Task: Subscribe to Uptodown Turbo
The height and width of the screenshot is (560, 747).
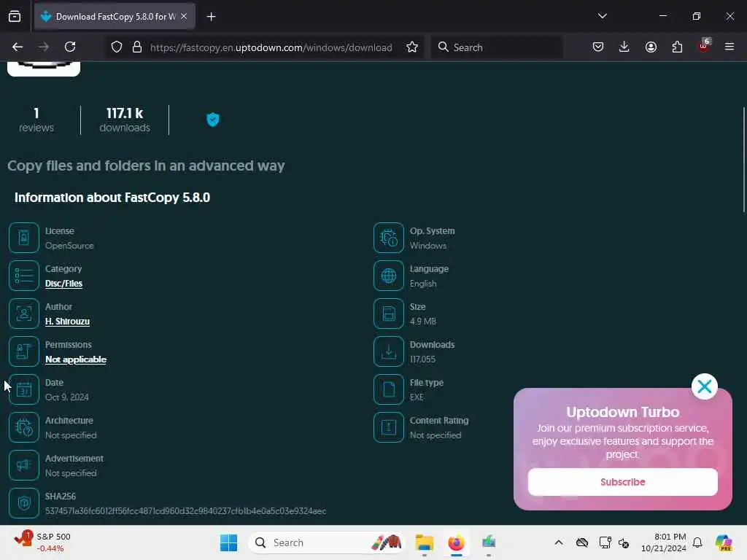Action: coord(623,482)
